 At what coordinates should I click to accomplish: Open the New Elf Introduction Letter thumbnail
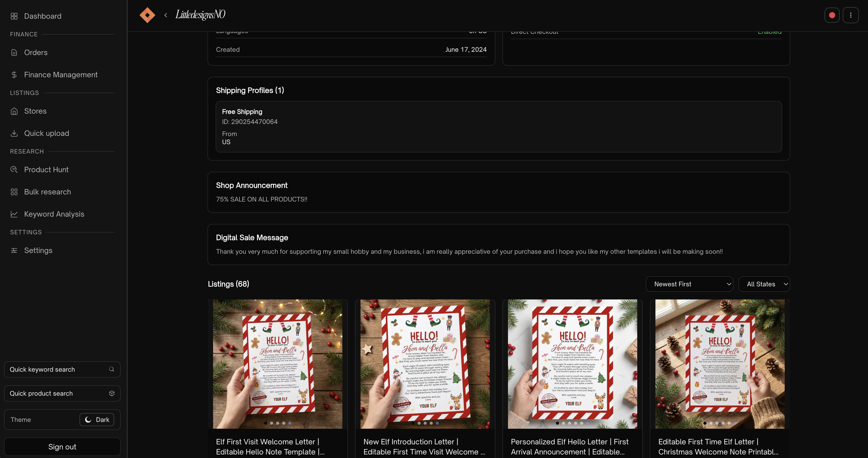click(x=425, y=364)
